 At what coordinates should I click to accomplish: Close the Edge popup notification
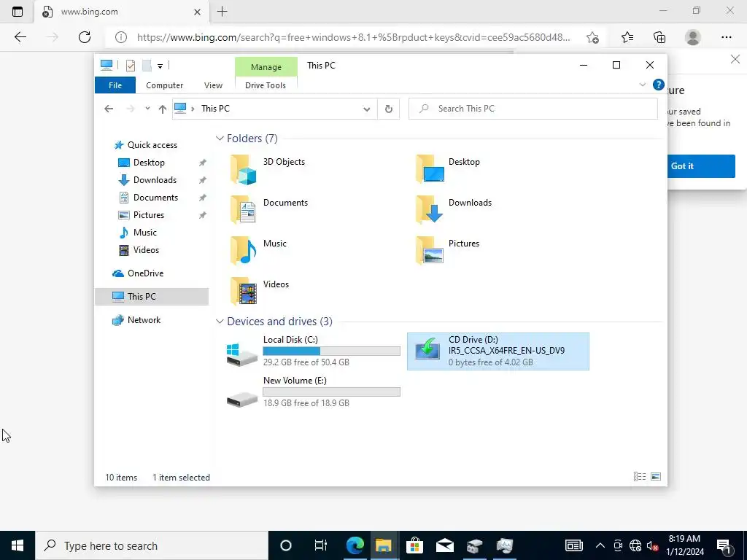pos(735,60)
